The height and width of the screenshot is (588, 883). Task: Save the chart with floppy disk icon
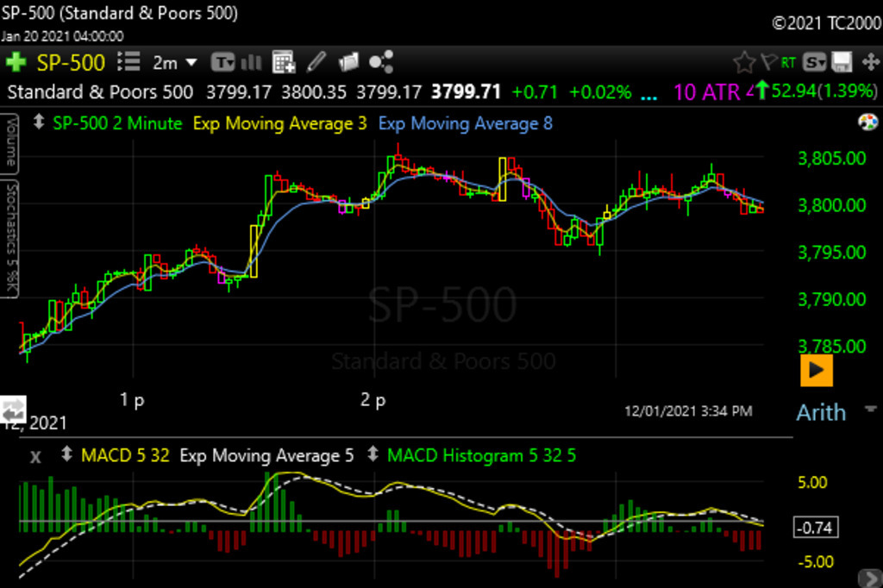pos(842,62)
